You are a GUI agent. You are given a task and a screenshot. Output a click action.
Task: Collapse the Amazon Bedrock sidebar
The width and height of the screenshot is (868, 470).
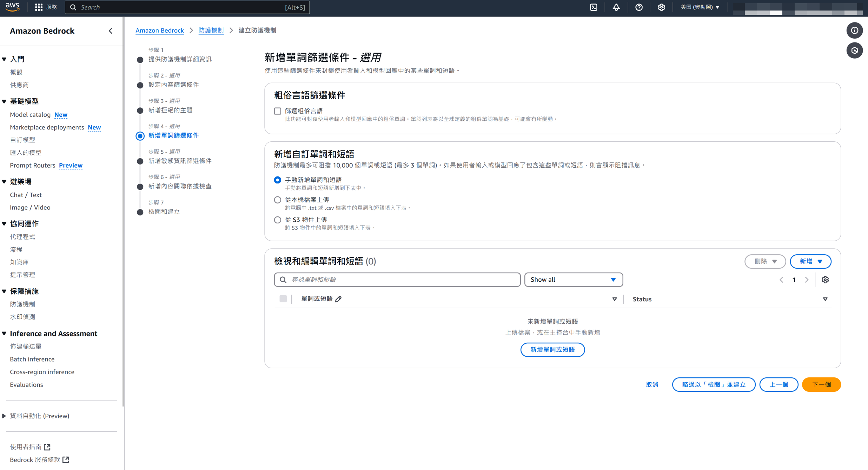pos(111,31)
